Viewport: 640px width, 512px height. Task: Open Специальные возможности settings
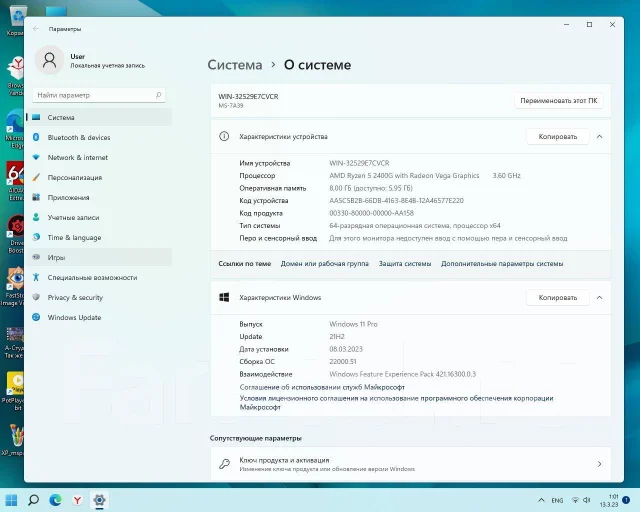coord(99,277)
